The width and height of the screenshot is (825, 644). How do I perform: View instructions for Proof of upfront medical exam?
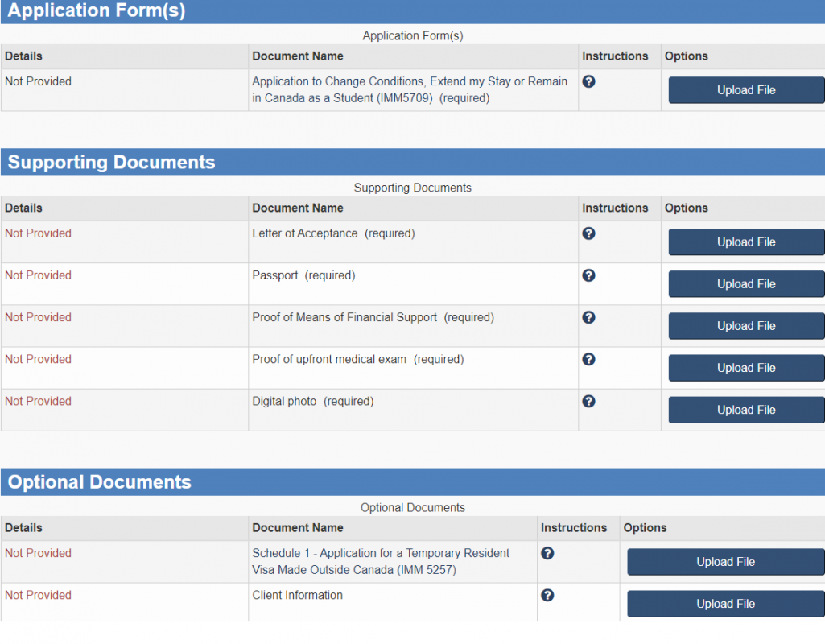[x=588, y=359]
